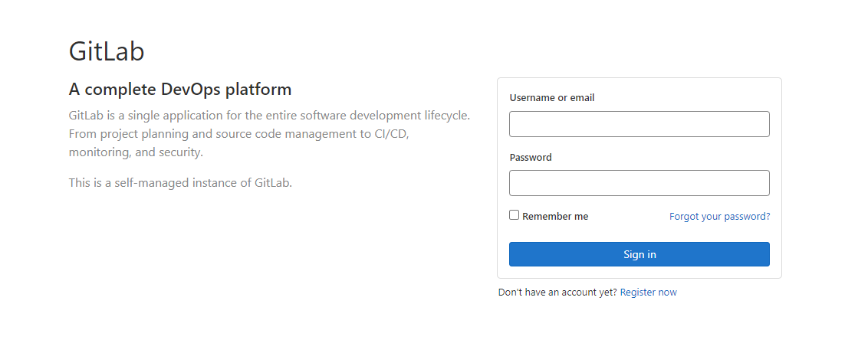Screen dimensions: 868x353
Task: Click the GitLab page title
Action: (107, 51)
